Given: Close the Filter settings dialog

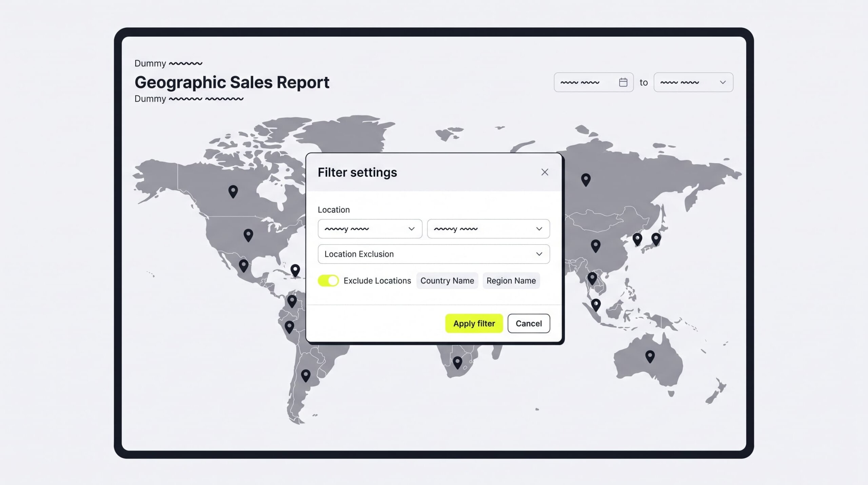Looking at the screenshot, I should tap(545, 172).
